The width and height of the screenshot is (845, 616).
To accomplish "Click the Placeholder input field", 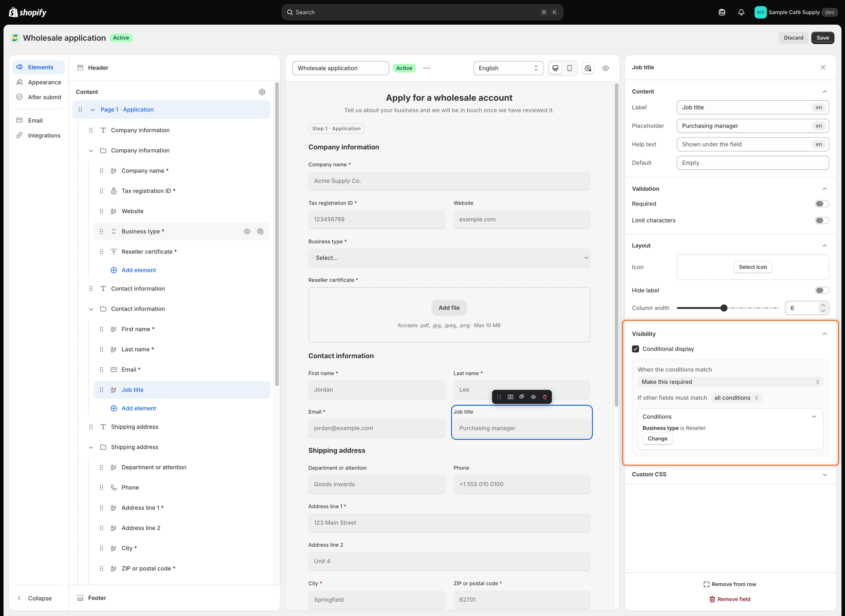I will tap(752, 126).
